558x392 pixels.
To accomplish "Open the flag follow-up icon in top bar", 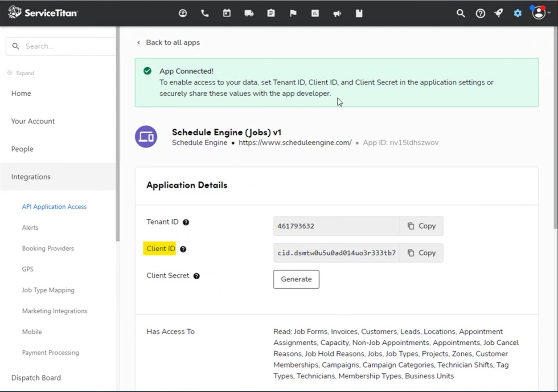I will 293,13.
